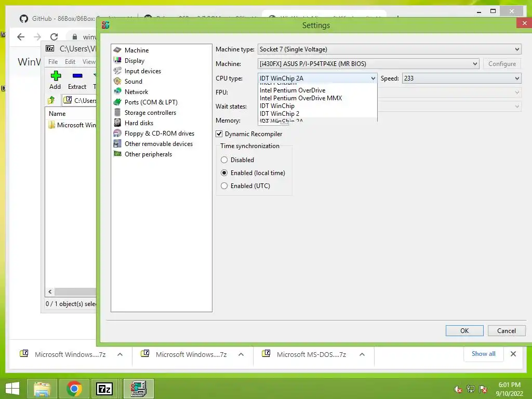Open File Explorer from the taskbar
This screenshot has width=532, height=399.
click(42, 389)
